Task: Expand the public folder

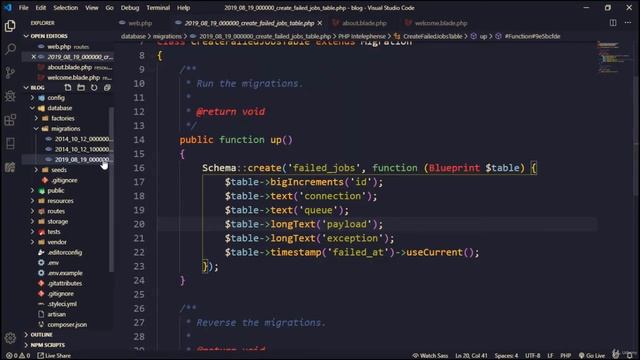Action: click(56, 191)
